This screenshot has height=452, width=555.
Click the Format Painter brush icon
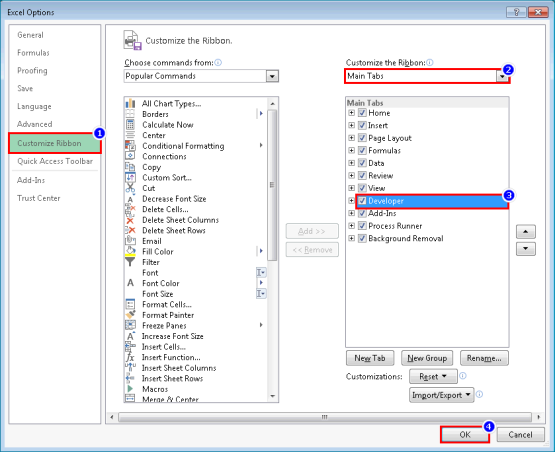[130, 315]
